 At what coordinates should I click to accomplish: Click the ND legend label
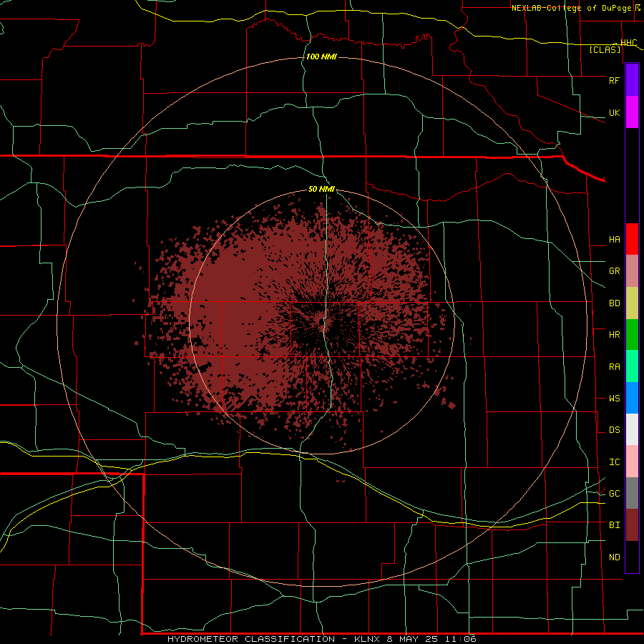614,557
